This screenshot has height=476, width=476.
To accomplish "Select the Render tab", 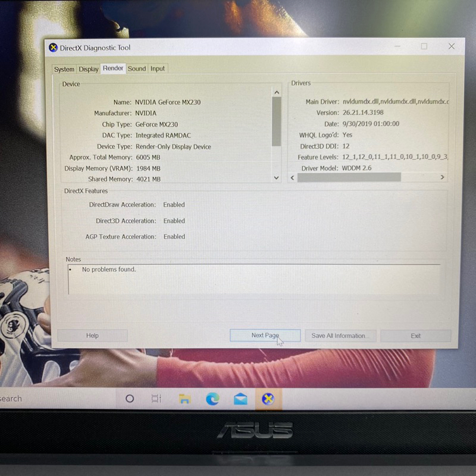I will point(113,68).
